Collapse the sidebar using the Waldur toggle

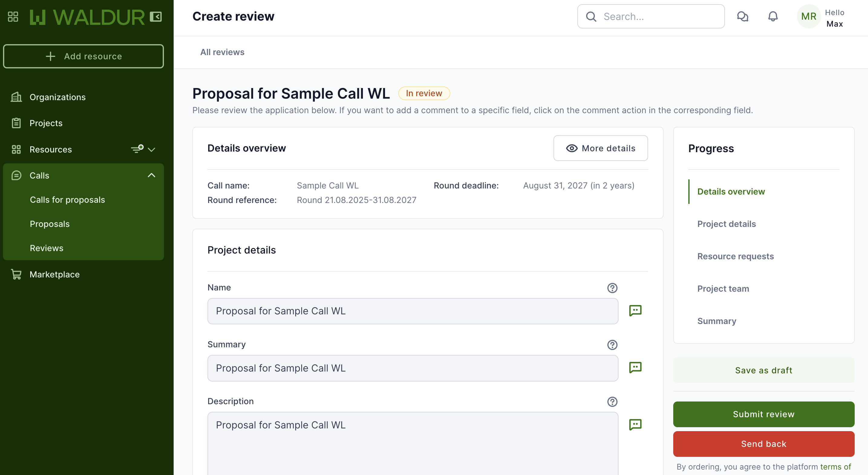(x=156, y=17)
